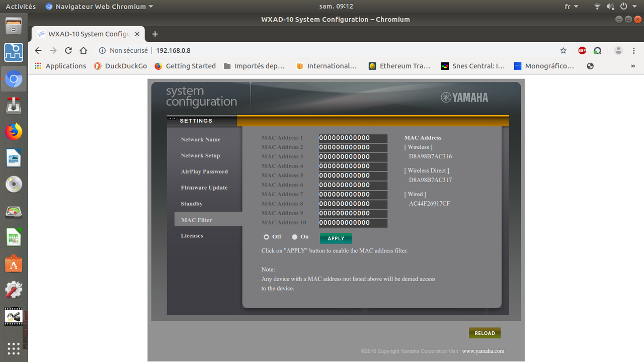Reload the page with the browser refresh icon
Viewport: 644px width, 362px height.
68,50
